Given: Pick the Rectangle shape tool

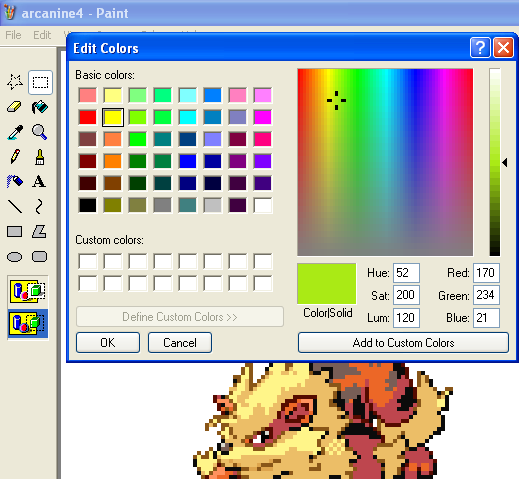Looking at the screenshot, I should (15, 232).
